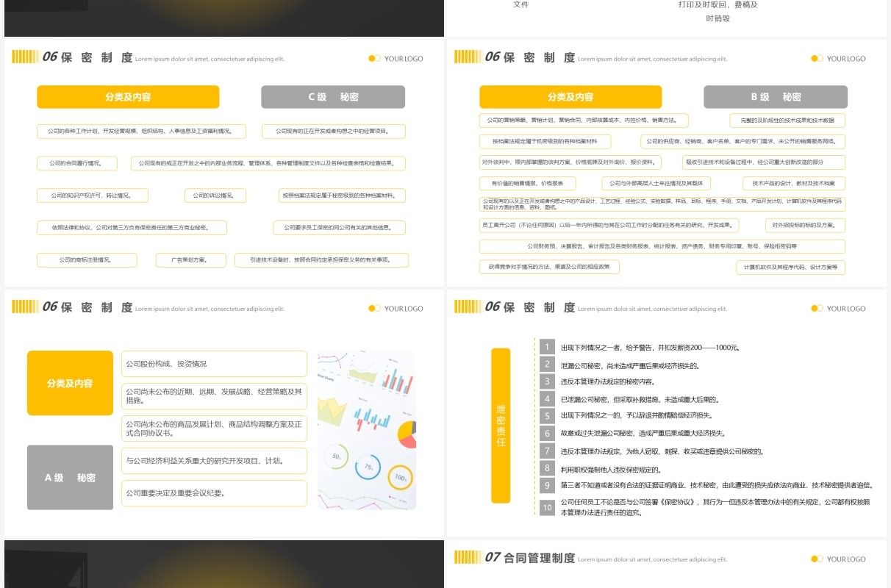This screenshot has width=891, height=588.
Task: Select '06 保密制度' title on C级 秘密 slide
Action: point(87,57)
